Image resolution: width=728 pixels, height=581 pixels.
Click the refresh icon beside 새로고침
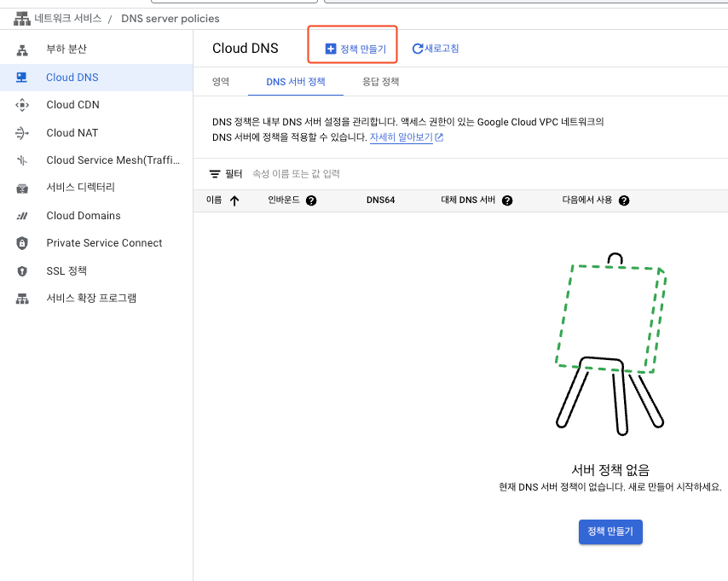tap(418, 49)
